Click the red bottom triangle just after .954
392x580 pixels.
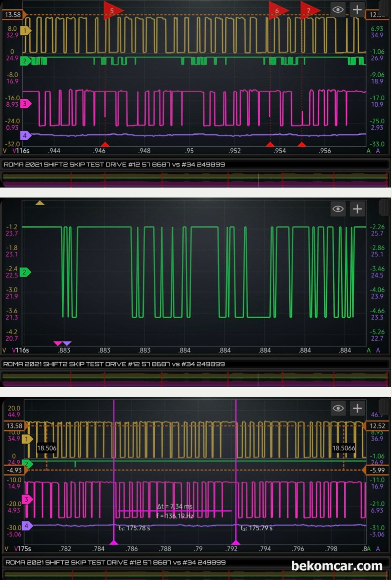tap(302, 144)
